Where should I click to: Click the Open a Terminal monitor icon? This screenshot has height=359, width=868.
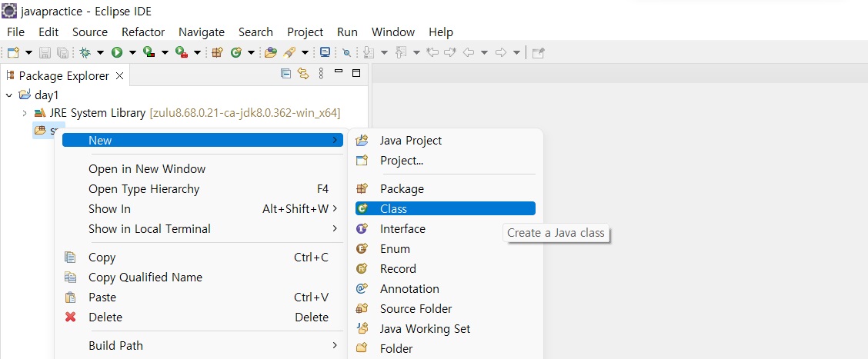point(325,52)
